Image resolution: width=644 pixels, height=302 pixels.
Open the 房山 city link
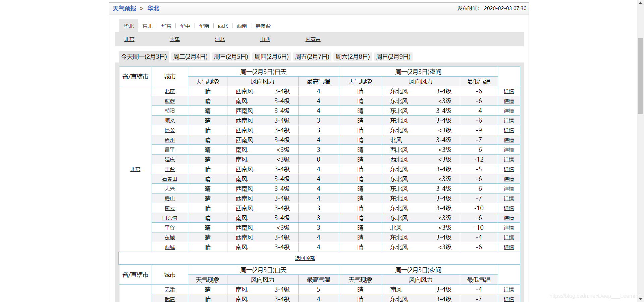(x=170, y=199)
